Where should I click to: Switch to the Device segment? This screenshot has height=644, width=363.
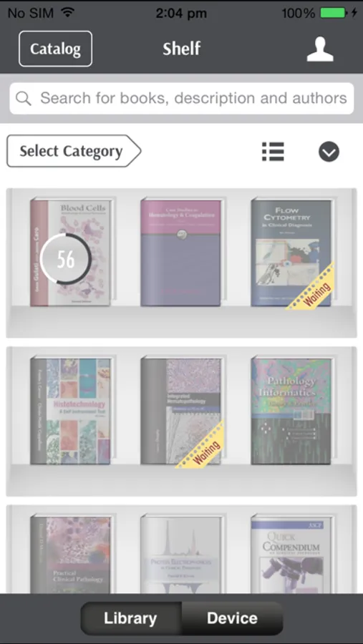click(232, 618)
